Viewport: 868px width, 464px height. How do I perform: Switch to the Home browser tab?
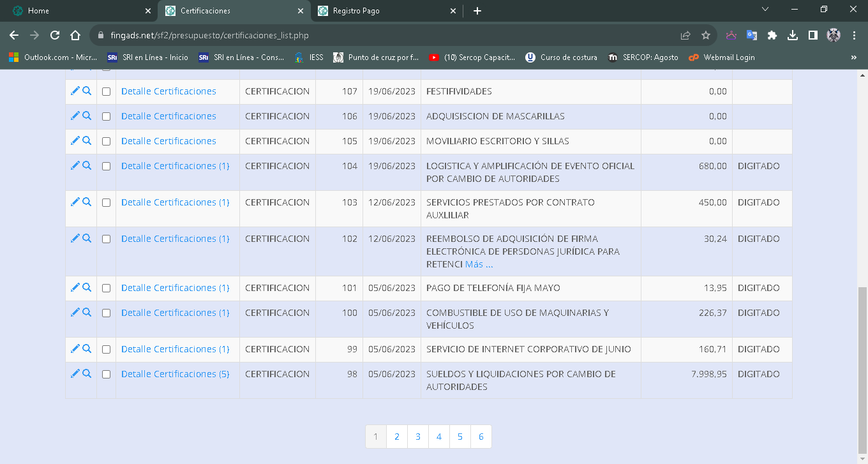(x=77, y=11)
